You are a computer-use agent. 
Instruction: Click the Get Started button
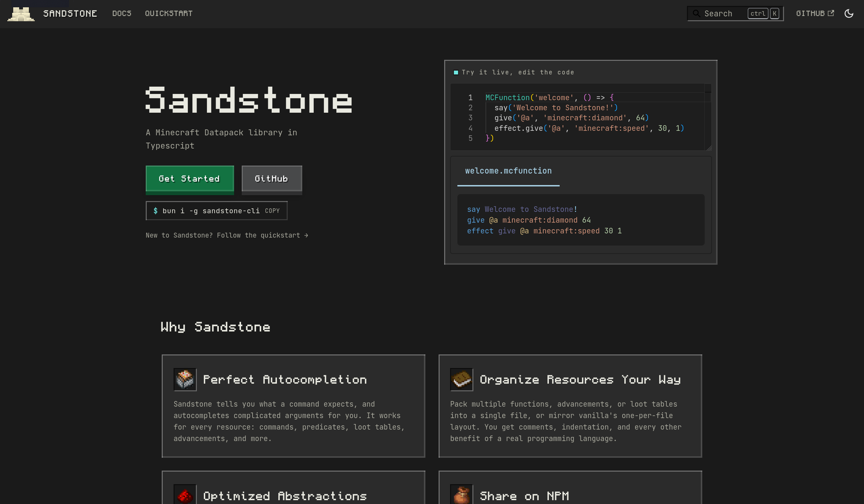tap(190, 179)
